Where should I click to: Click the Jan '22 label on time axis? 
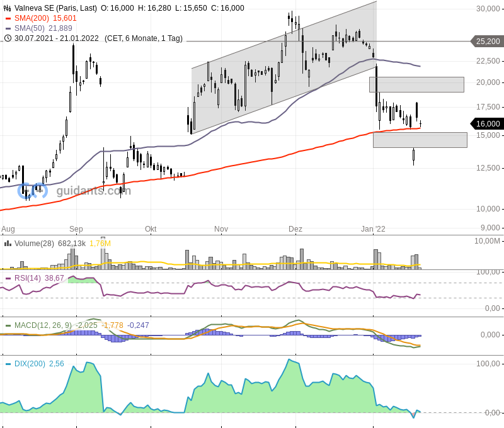[x=373, y=229]
